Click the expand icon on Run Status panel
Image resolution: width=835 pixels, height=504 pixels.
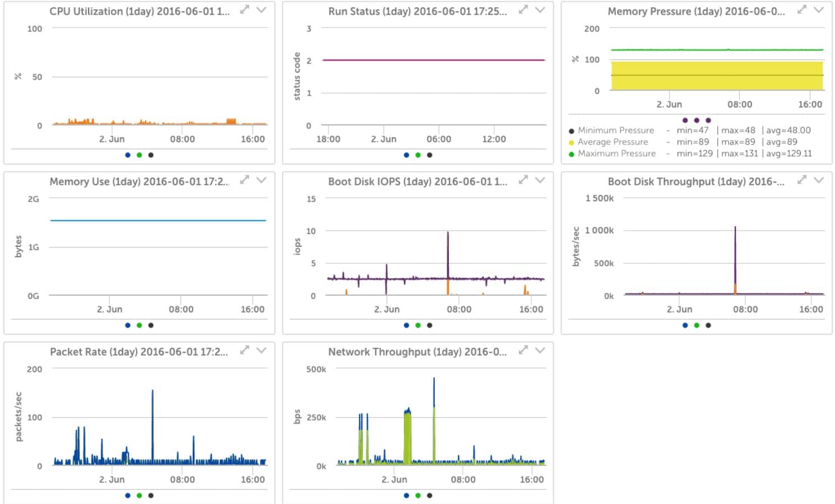(522, 9)
